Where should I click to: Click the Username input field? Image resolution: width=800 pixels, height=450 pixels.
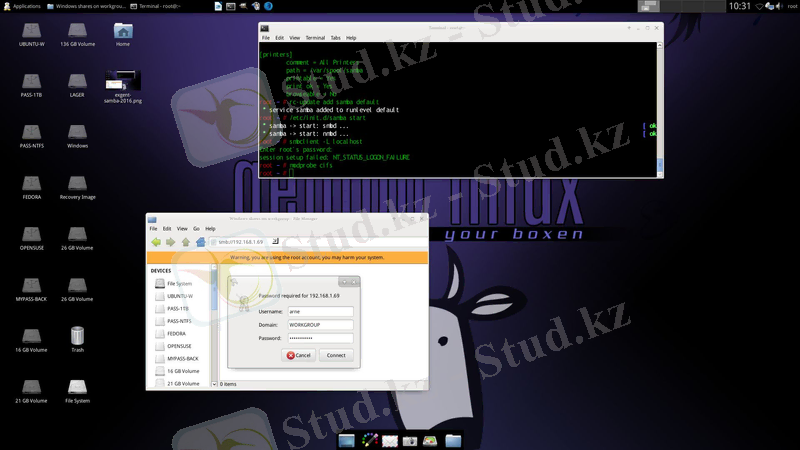(x=321, y=312)
